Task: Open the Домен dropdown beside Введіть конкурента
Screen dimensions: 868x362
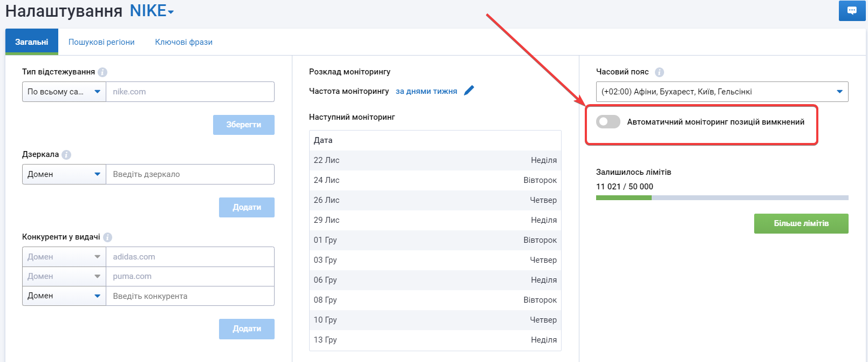Action: click(x=64, y=296)
